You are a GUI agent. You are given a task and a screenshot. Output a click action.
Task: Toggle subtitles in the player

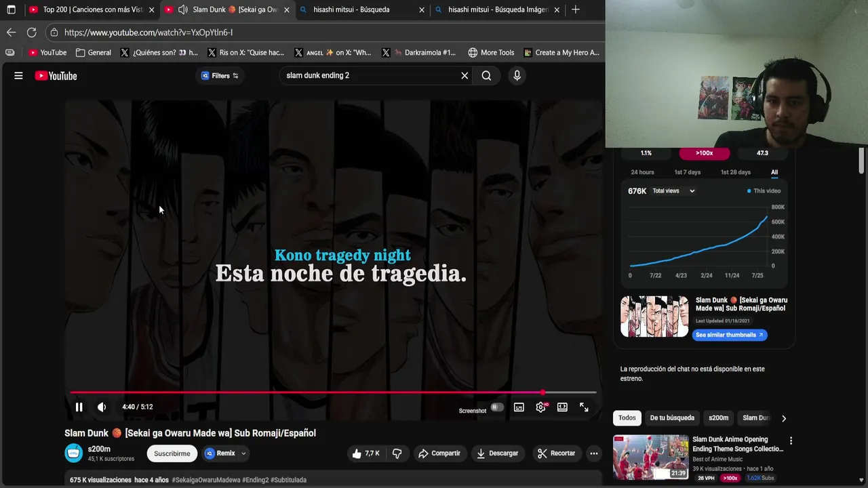pos(519,407)
